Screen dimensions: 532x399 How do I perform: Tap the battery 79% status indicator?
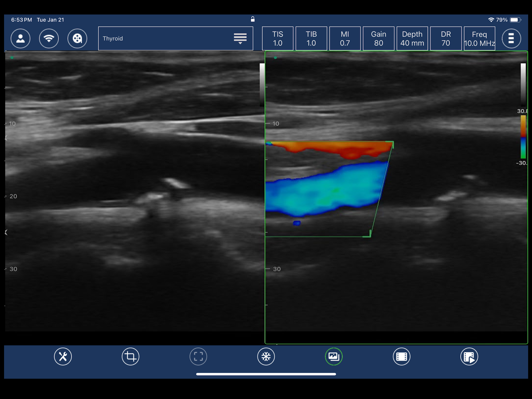pos(509,20)
